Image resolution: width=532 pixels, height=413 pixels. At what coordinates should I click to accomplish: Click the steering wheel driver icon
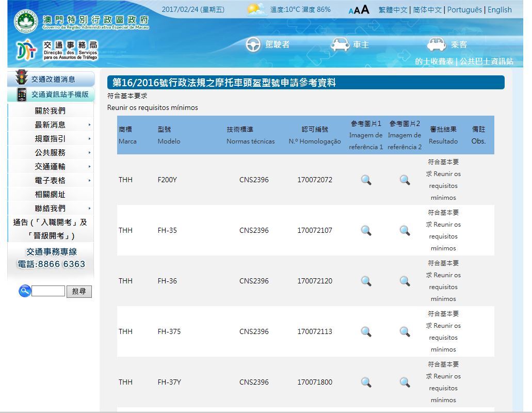(253, 45)
